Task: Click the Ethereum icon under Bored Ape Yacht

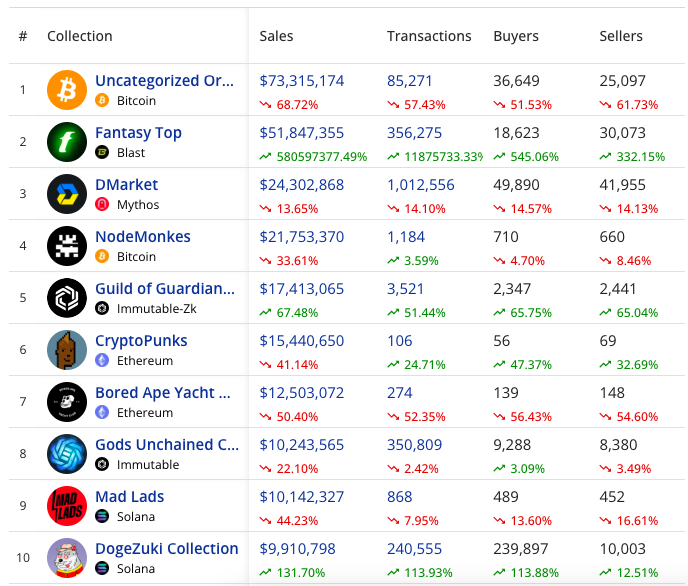Action: [102, 412]
